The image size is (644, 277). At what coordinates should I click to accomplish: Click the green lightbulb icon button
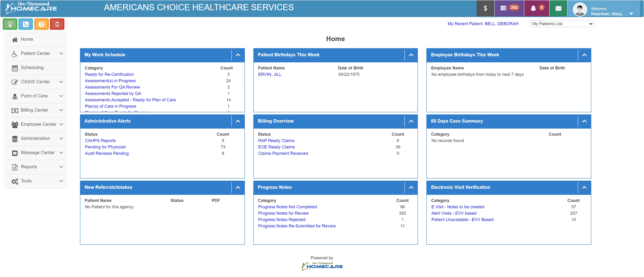coord(10,24)
